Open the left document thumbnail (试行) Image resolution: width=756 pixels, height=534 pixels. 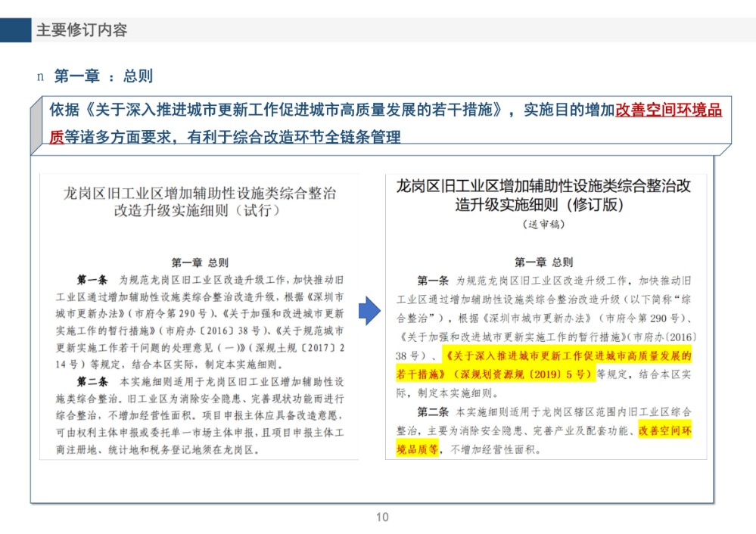199,317
